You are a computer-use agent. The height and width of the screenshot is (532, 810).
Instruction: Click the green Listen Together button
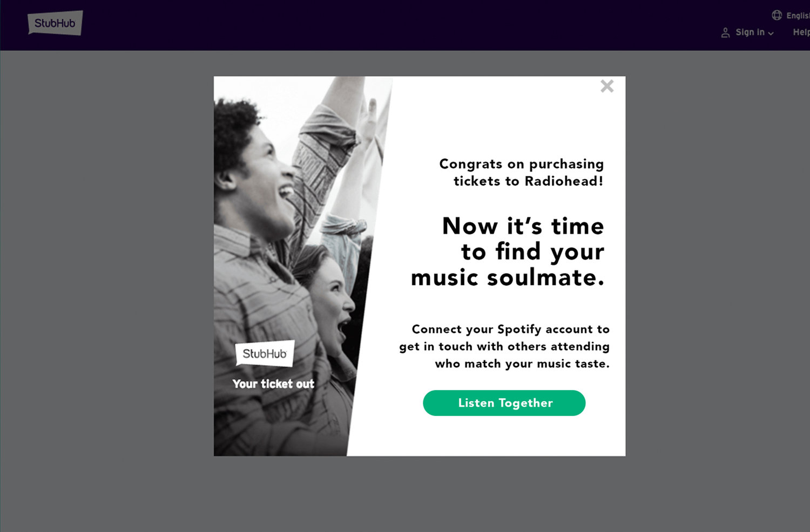[x=504, y=403]
